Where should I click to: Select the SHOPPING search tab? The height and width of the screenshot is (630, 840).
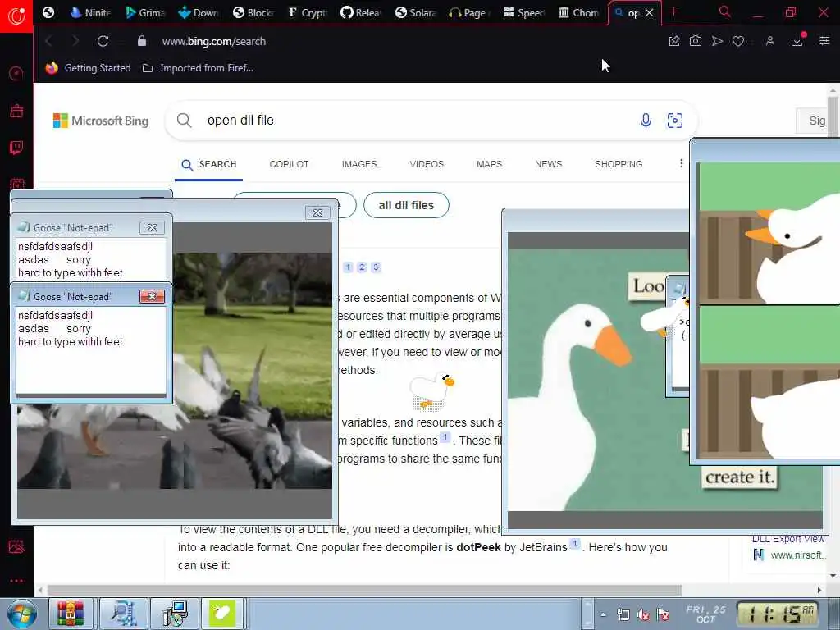[619, 164]
